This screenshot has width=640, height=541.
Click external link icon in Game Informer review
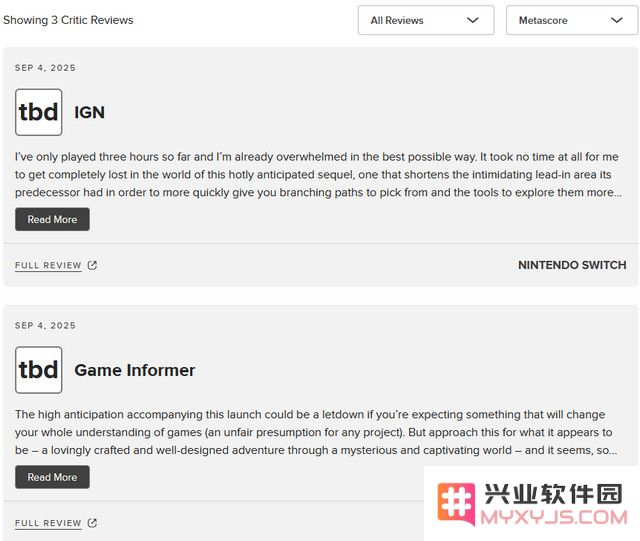[93, 523]
